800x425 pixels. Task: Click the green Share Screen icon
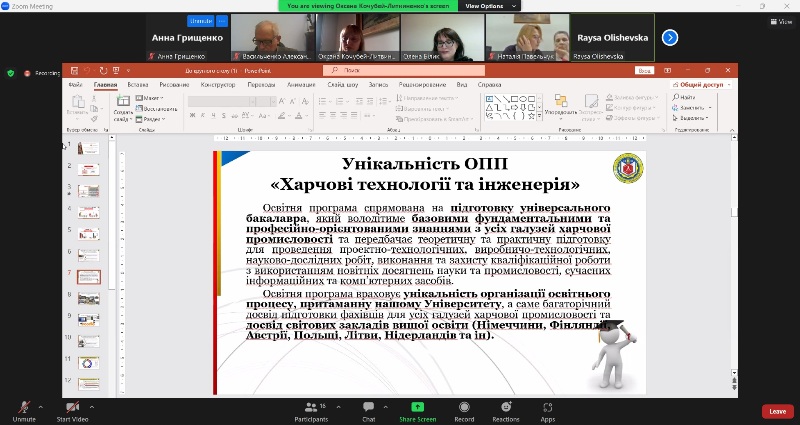tap(417, 407)
